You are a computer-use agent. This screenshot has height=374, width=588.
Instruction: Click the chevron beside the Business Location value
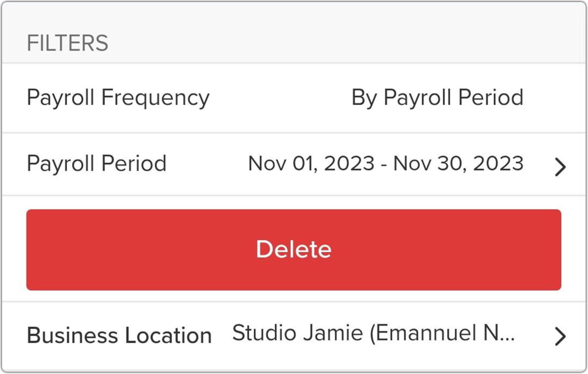click(560, 336)
